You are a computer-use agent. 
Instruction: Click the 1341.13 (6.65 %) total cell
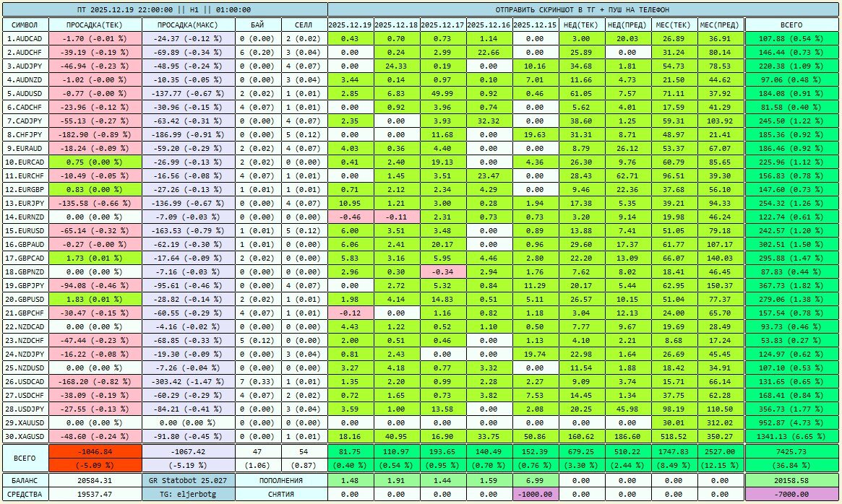[791, 436]
